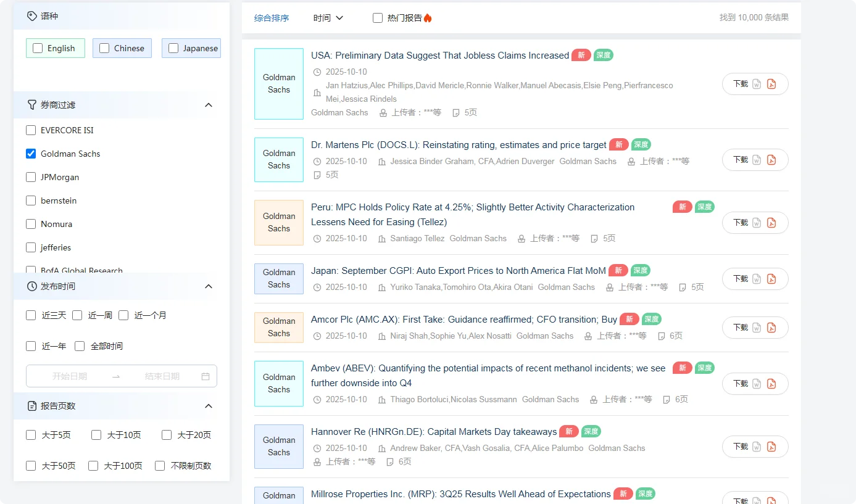
Task: Click Goldman Sachs tile beside Amcor Plc report
Action: click(x=279, y=328)
